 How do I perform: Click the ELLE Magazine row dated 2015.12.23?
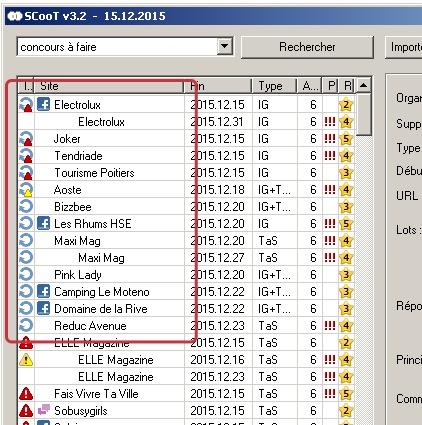pos(116,377)
